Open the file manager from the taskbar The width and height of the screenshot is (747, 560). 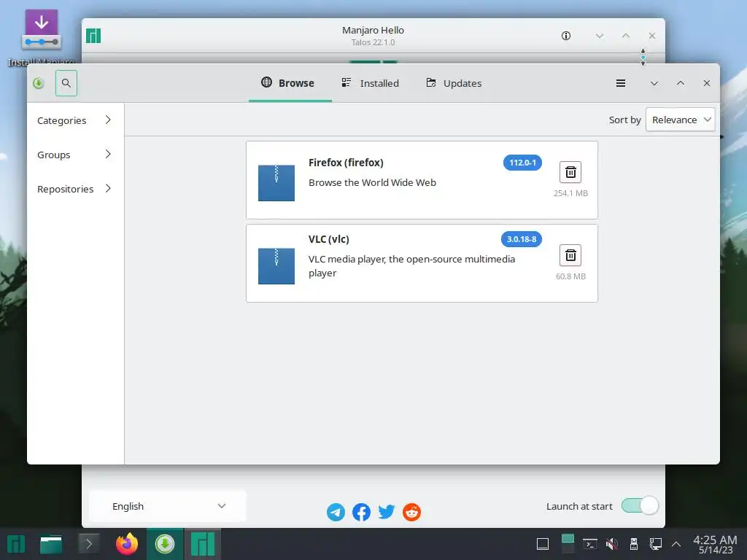pyautogui.click(x=51, y=544)
